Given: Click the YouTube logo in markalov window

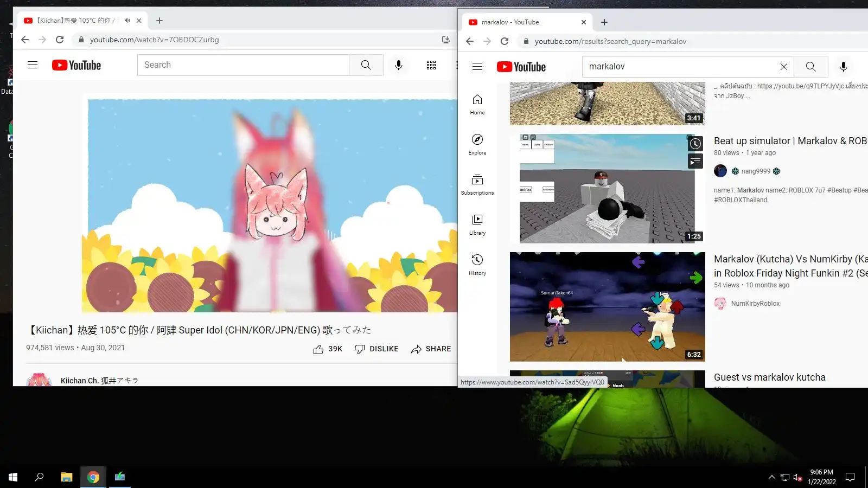Looking at the screenshot, I should tap(521, 67).
